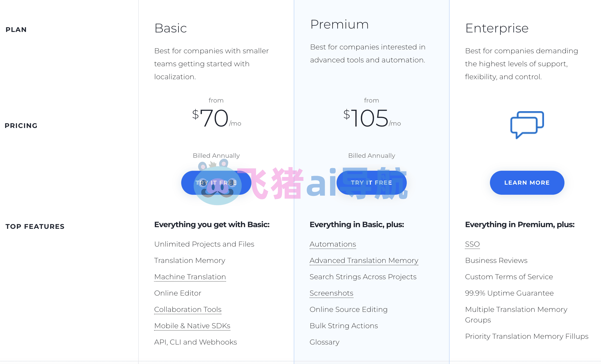Click the $105 per month price

(x=371, y=118)
